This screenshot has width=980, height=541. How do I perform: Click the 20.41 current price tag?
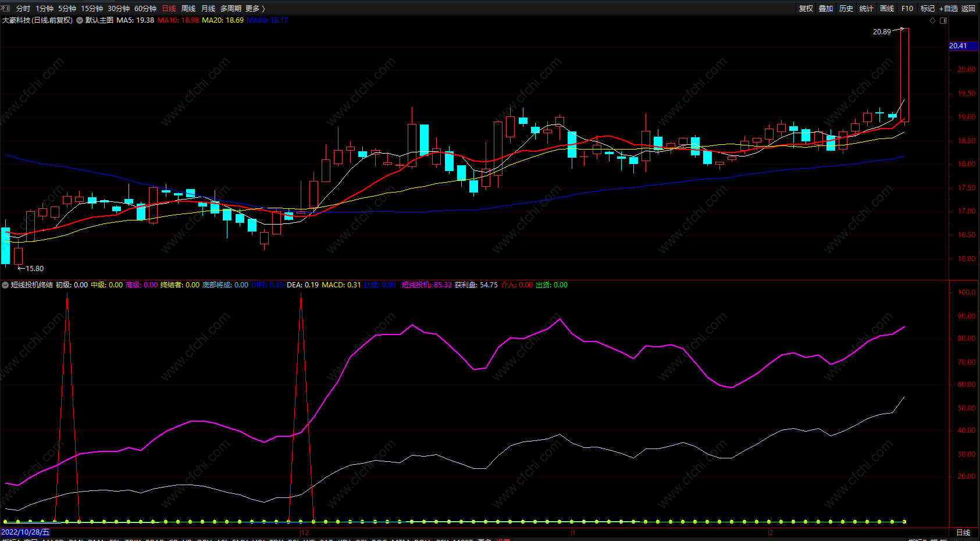963,46
